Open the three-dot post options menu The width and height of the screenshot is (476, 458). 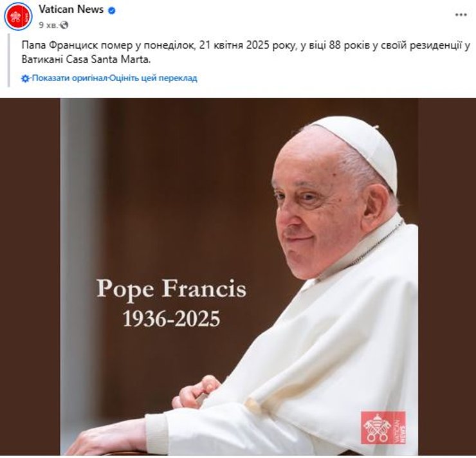pos(461,15)
